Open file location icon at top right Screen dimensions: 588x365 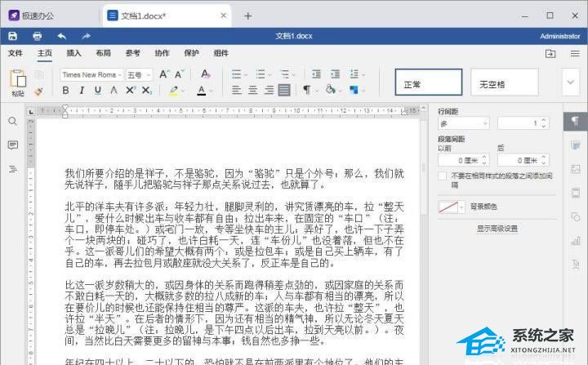tap(550, 54)
